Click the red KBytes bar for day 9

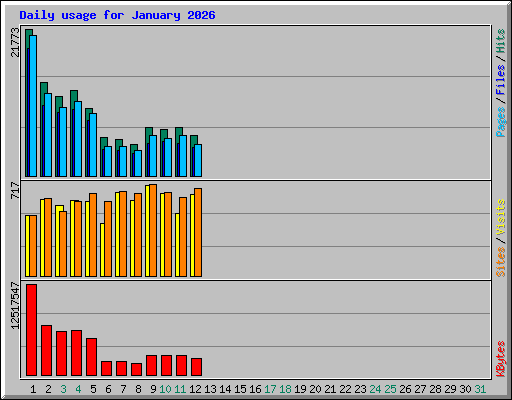151,365
